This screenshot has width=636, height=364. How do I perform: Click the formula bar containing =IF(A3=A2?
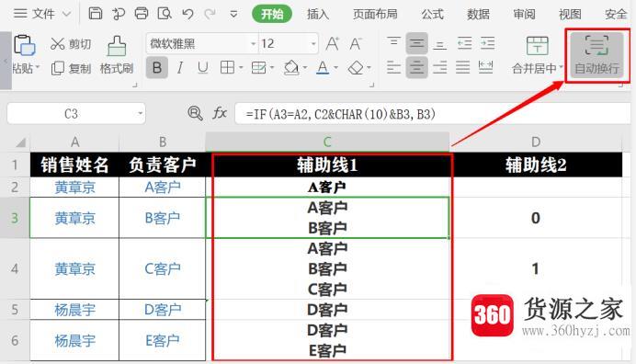click(x=432, y=114)
